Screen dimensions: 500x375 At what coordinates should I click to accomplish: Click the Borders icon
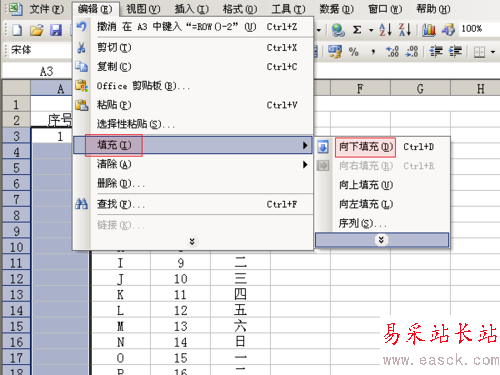point(479,52)
